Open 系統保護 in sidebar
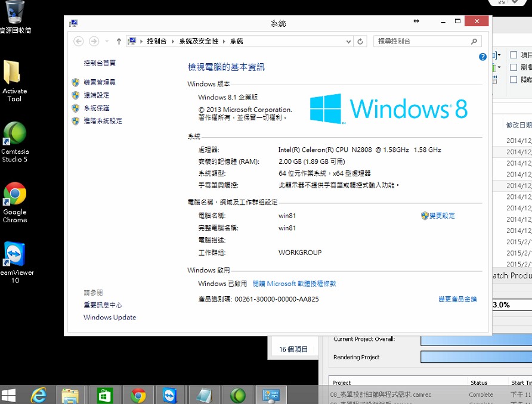This screenshot has width=532, height=404. 97,108
